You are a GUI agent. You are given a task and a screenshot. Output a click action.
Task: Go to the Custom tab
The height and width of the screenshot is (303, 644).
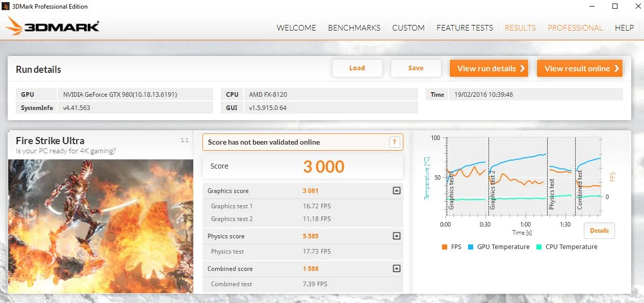click(x=408, y=28)
